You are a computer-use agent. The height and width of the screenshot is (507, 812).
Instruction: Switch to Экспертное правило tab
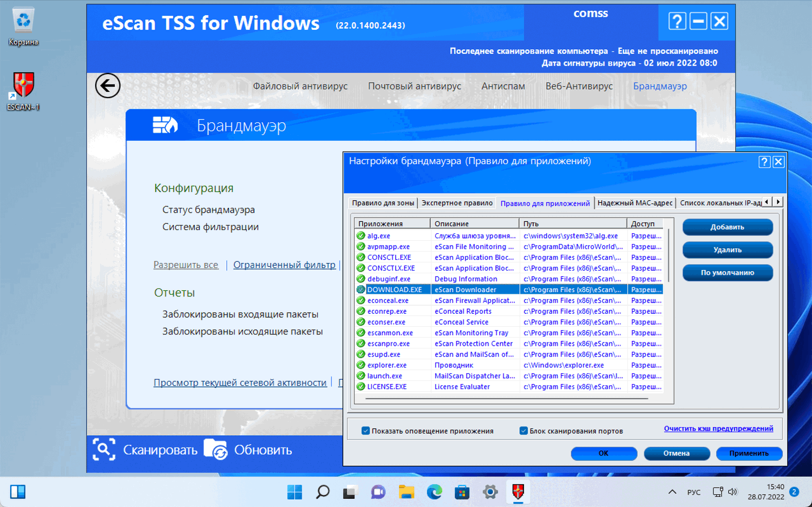[x=457, y=203]
